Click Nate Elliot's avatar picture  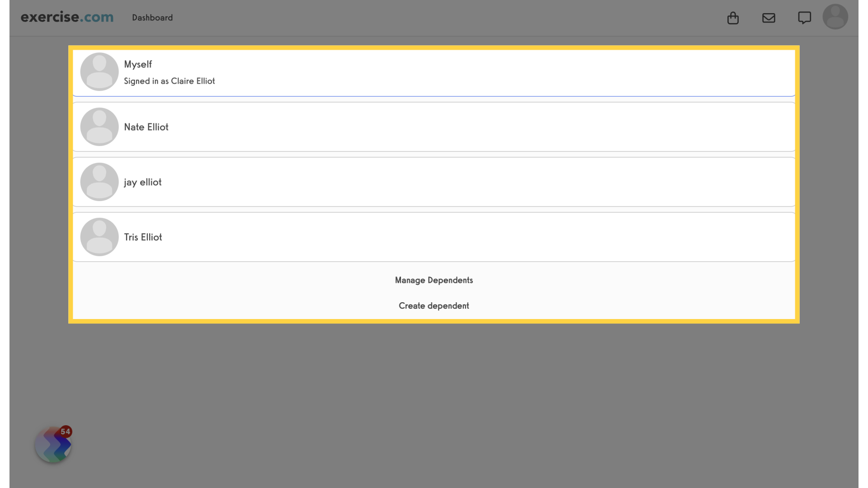tap(99, 127)
